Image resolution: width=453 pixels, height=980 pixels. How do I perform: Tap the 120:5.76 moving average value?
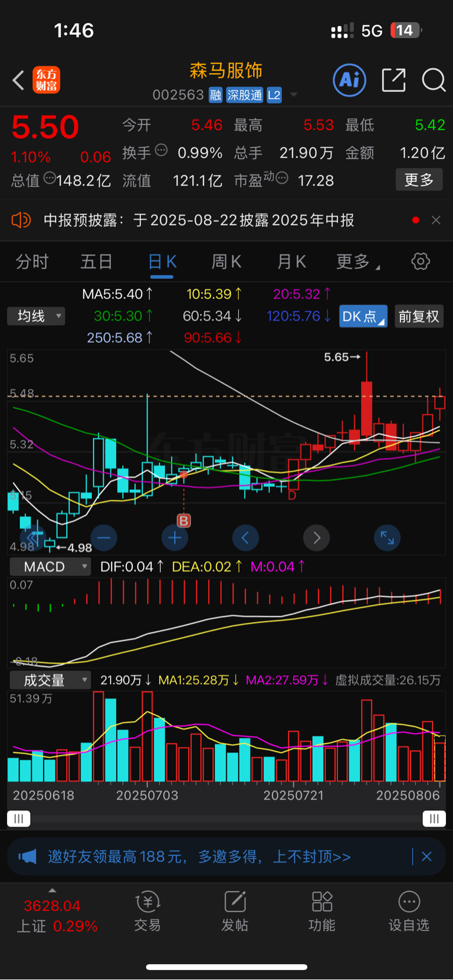coord(298,316)
